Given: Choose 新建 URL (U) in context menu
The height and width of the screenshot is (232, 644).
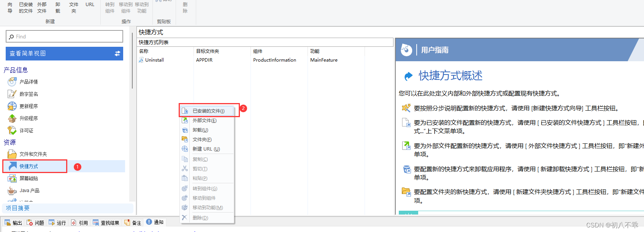Looking at the screenshot, I should (207, 149).
